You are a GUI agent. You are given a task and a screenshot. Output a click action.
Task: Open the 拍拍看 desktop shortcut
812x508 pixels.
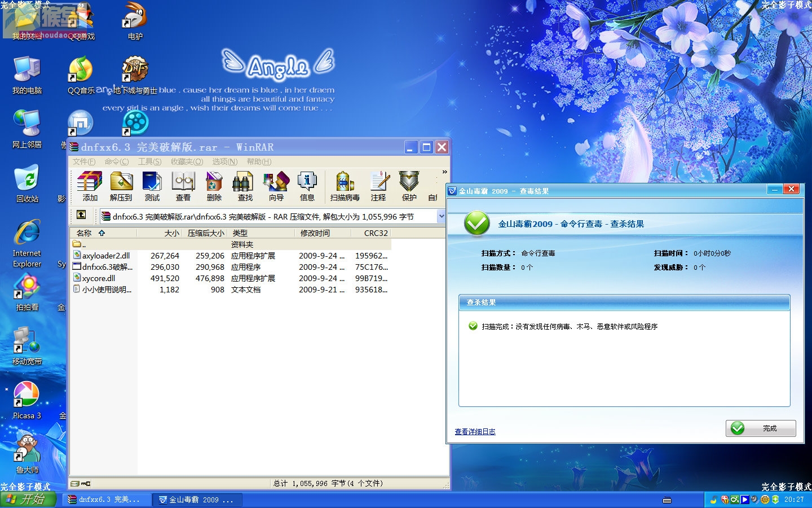click(x=27, y=293)
